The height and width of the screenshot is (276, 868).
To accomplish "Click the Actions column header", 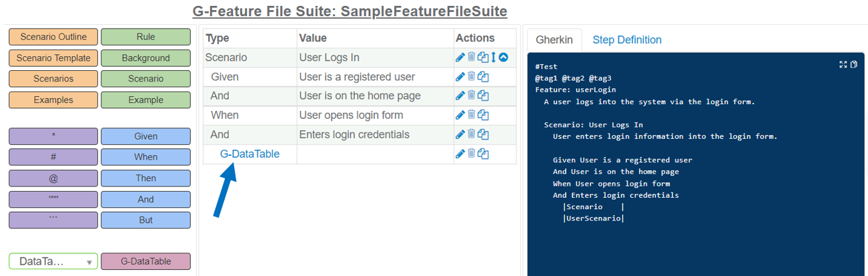I will coord(484,38).
